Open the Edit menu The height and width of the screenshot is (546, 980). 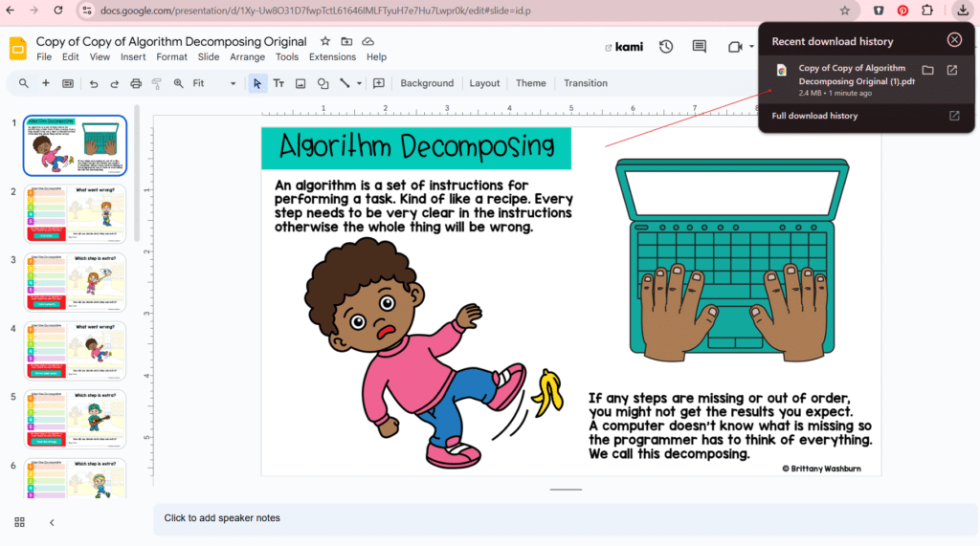[70, 56]
